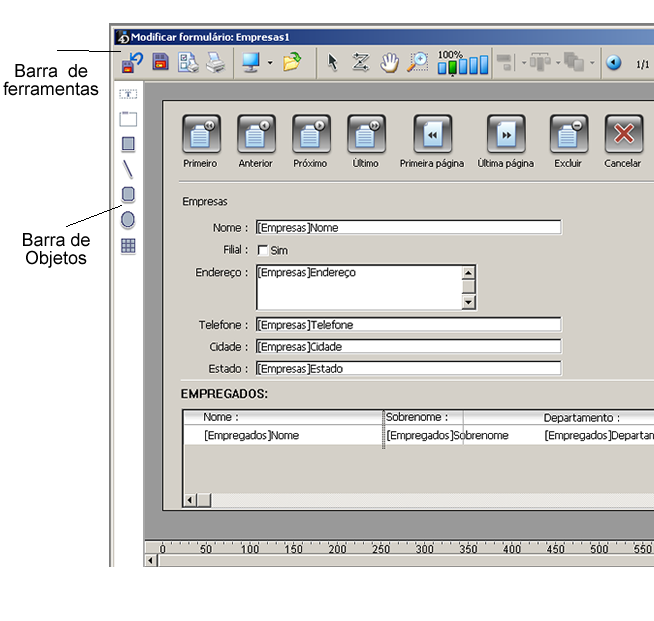Click the print form icon

coord(215,63)
